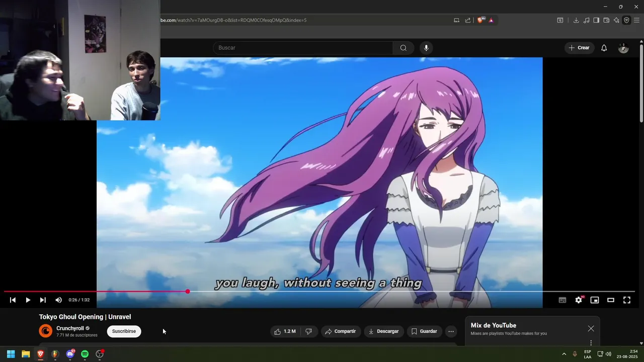Open the account avatar menu
644x362 pixels.
pos(623,48)
